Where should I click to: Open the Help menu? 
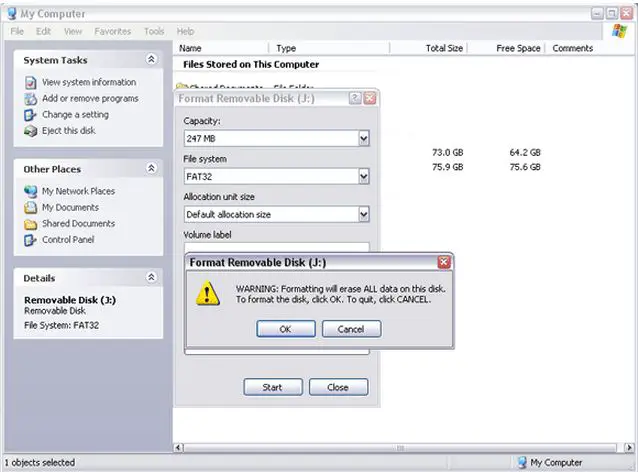(185, 31)
